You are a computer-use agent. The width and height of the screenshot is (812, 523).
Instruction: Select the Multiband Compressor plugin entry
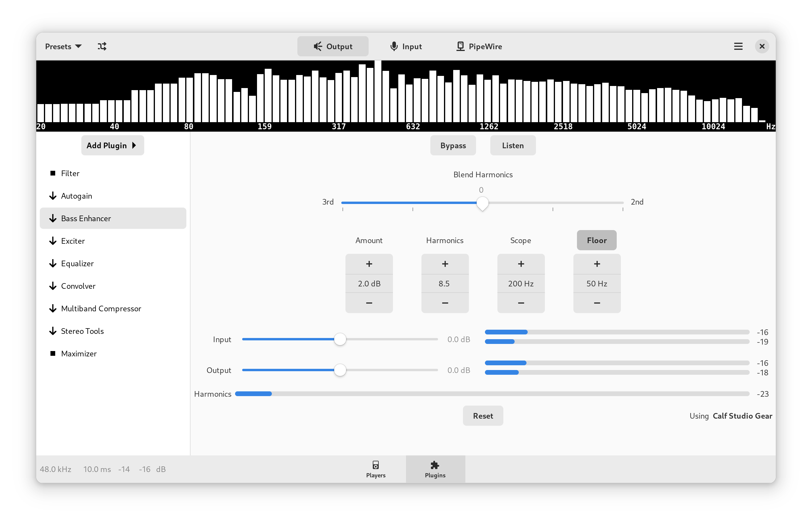tap(101, 308)
